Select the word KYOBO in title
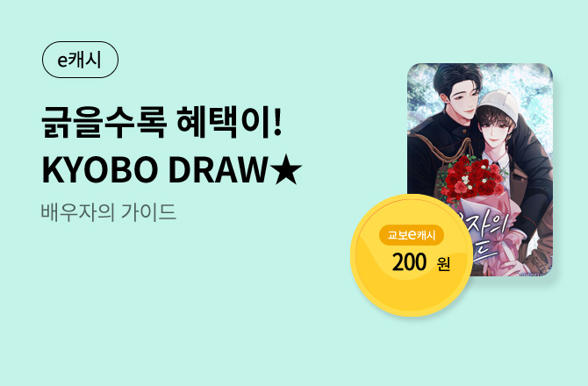Image resolution: width=588 pixels, height=386 pixels. pyautogui.click(x=100, y=170)
